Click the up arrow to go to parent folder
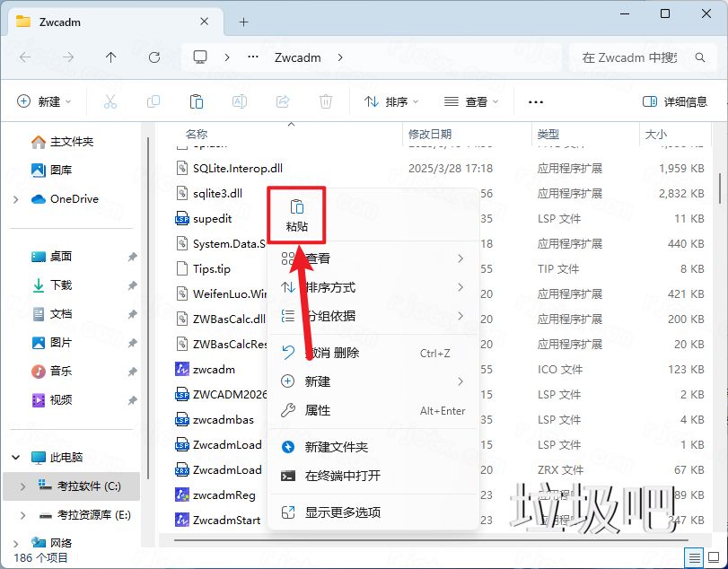 [110, 57]
